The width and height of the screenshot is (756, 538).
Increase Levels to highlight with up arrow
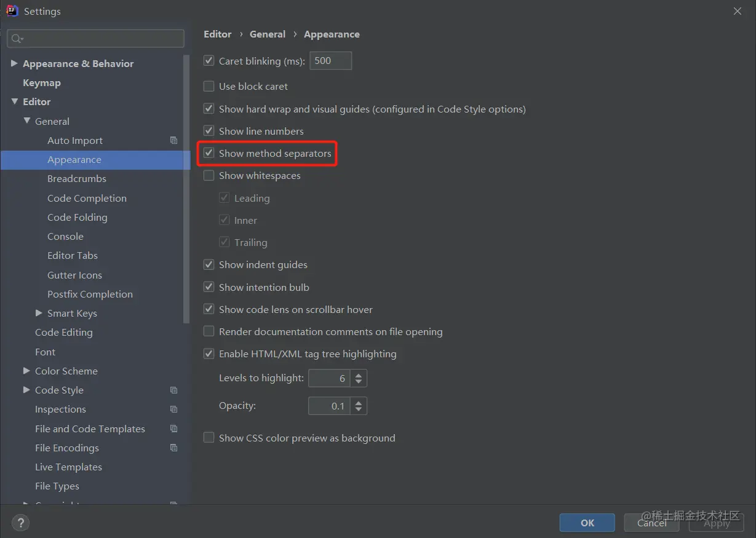[359, 374]
